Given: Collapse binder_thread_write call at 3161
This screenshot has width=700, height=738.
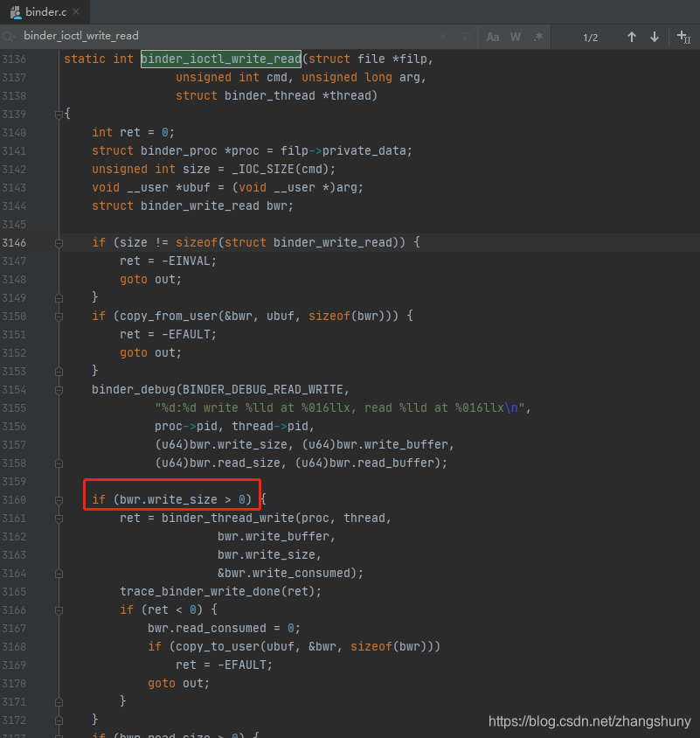Looking at the screenshot, I should (59, 519).
